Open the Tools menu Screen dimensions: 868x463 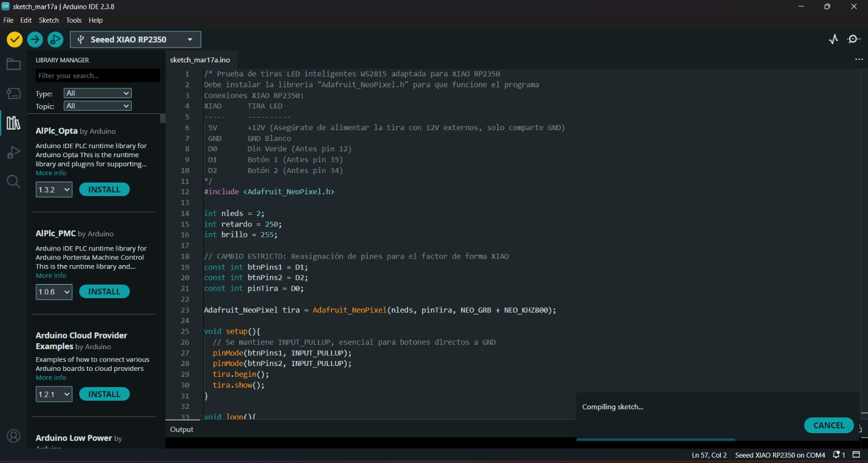coord(74,20)
